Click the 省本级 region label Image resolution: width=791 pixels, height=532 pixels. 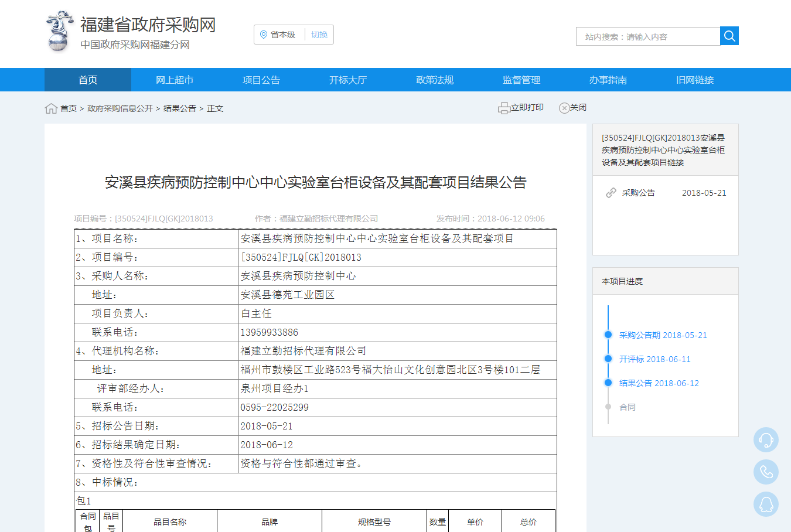[x=283, y=35]
